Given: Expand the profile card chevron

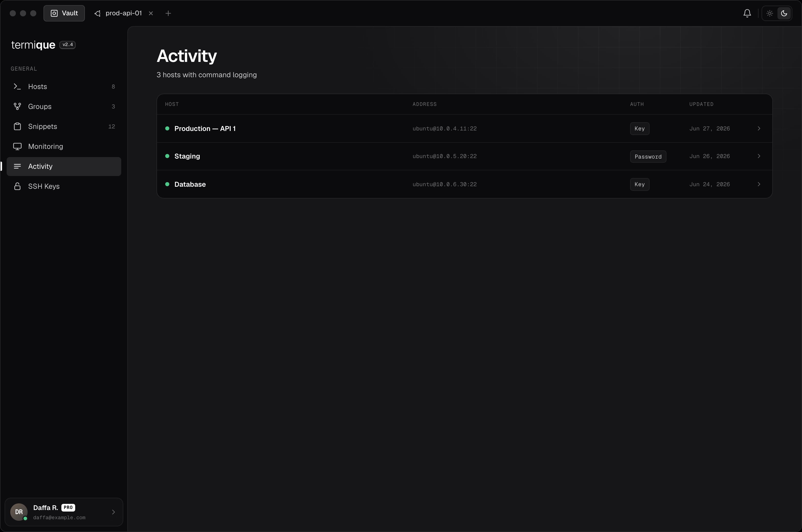Looking at the screenshot, I should click(x=113, y=512).
